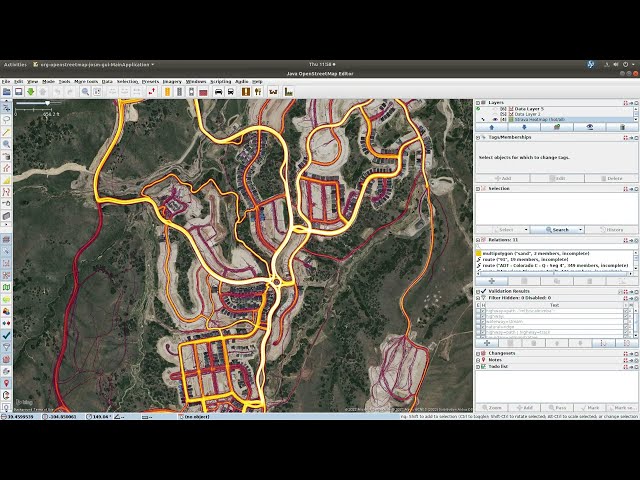This screenshot has height=480, width=640.
Task: Click the sort filter button with down arrow
Action: [603, 343]
